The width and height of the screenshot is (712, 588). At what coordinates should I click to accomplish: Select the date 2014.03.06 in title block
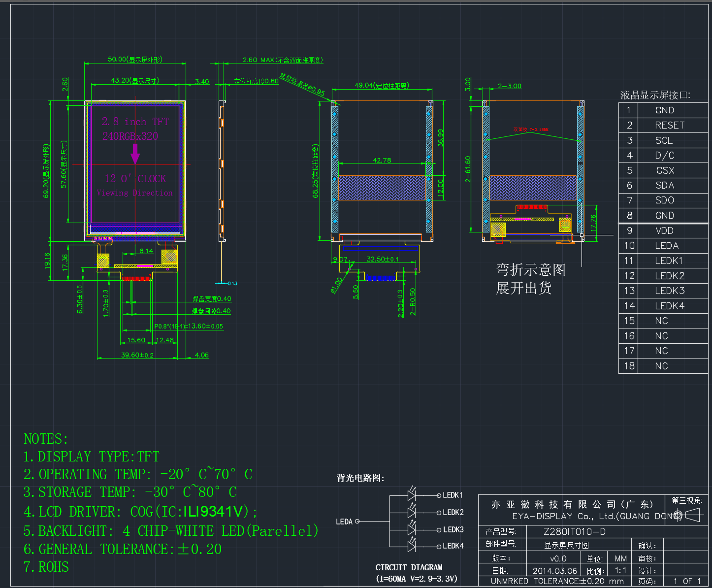point(555,571)
